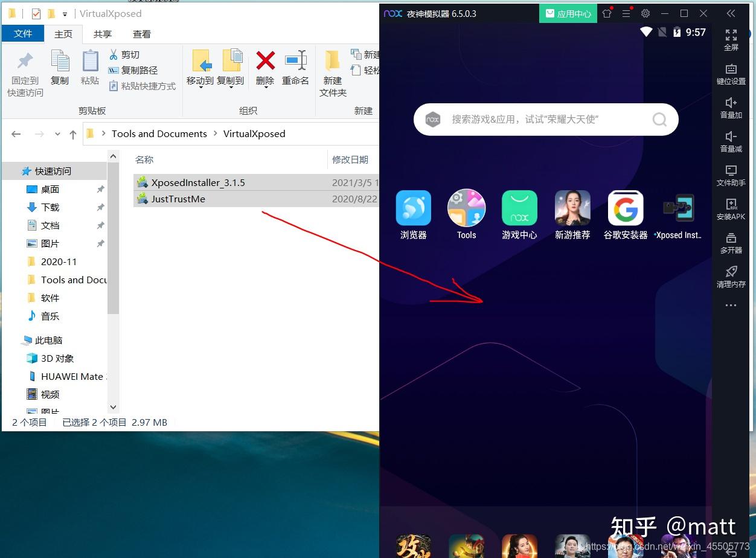This screenshot has height=558, width=756.
Task: Switch to 共享 Share ribbon tab
Action: (103, 34)
